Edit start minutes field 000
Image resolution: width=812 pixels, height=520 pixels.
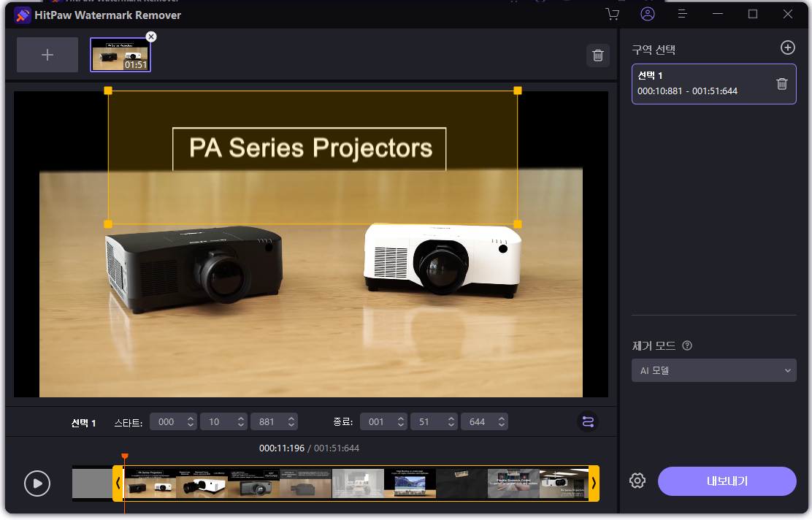[x=166, y=421]
